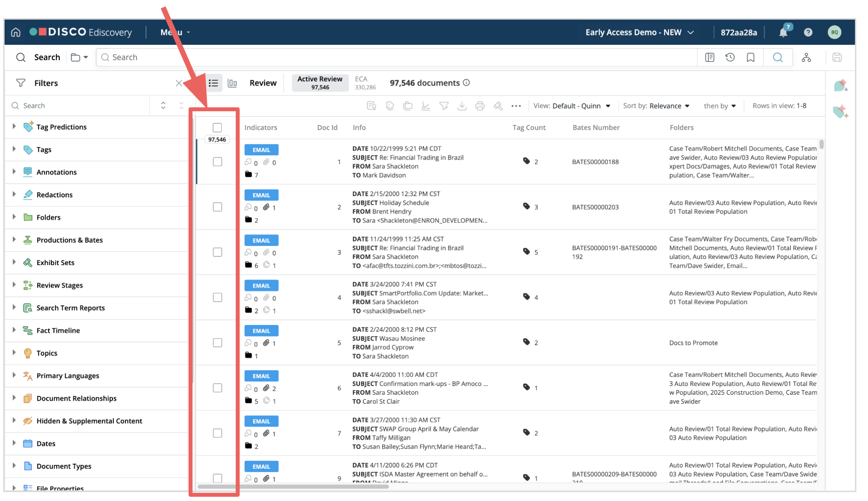Close the Filters panel
This screenshot has height=501, width=868.
pyautogui.click(x=179, y=83)
